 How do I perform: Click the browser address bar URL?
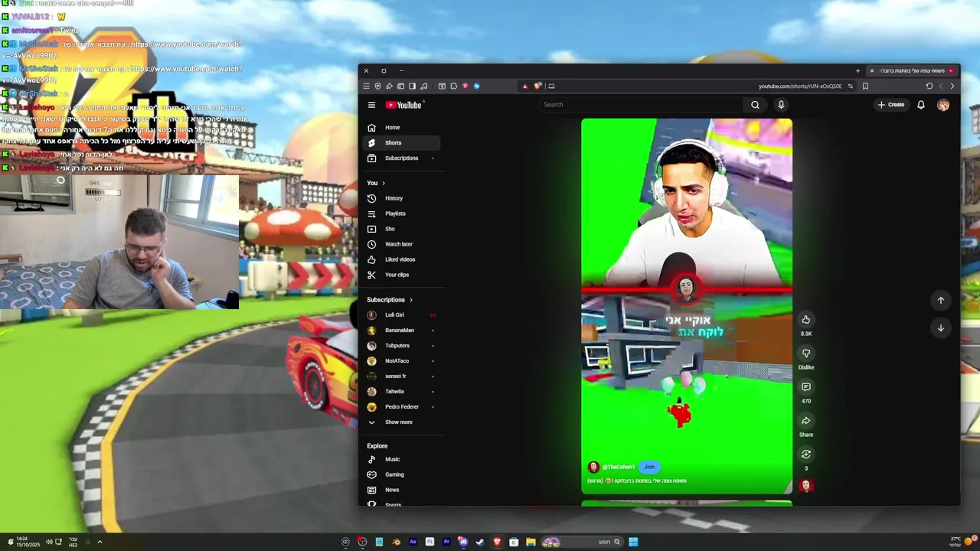click(x=800, y=86)
